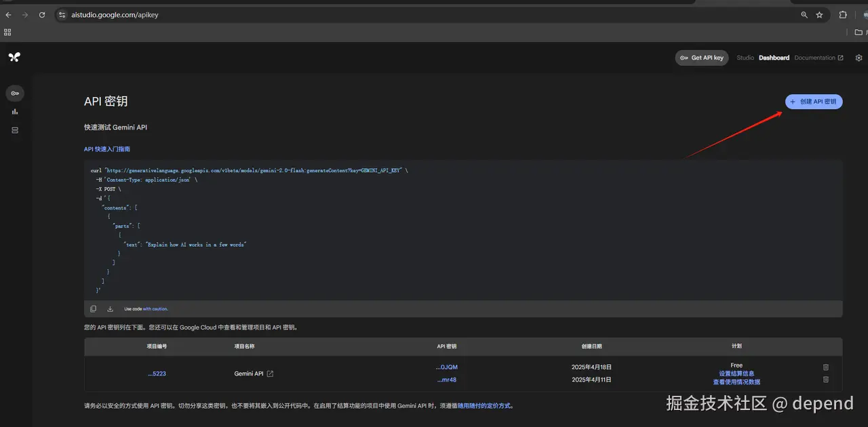Open the settings gear icon

coord(859,58)
